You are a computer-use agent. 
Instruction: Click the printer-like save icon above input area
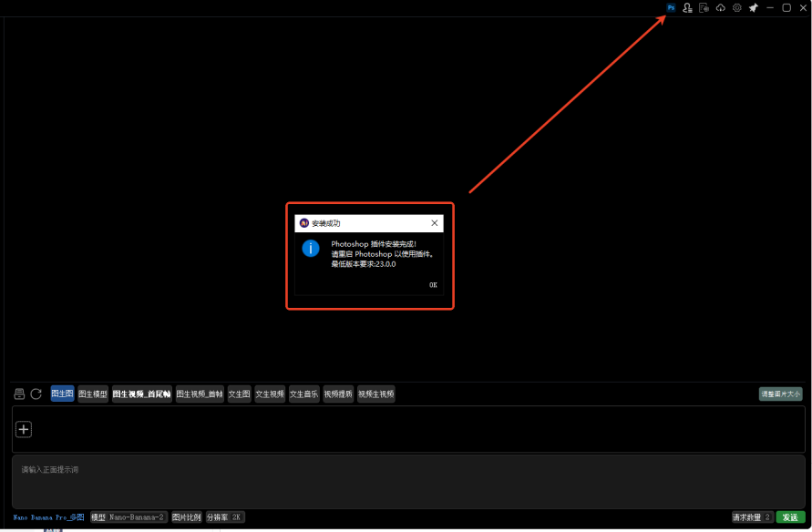coord(19,394)
